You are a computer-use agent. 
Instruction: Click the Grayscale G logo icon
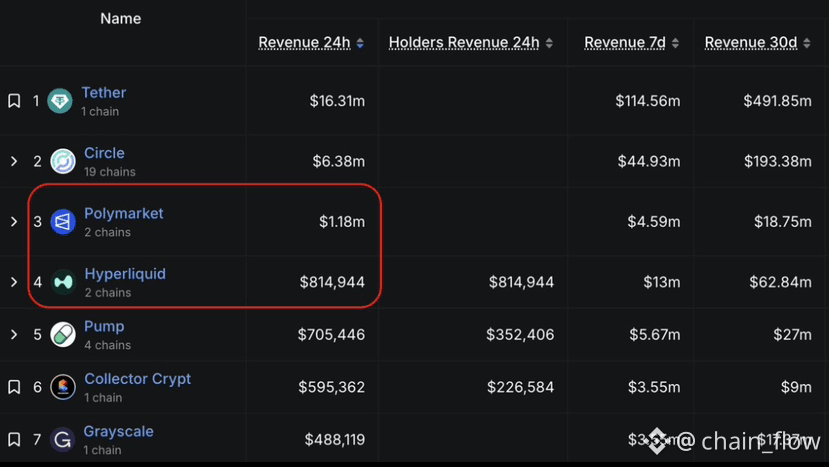63,439
